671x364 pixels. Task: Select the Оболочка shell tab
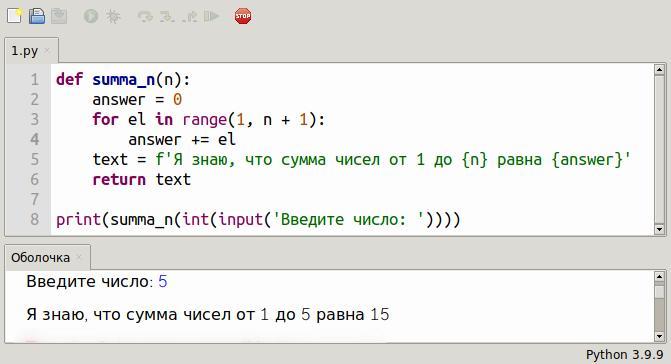(x=41, y=257)
